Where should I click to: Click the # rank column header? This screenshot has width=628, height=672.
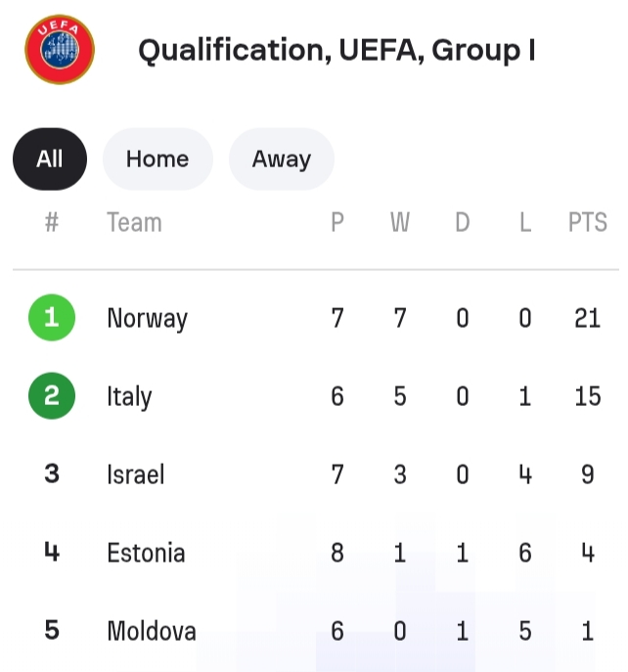tap(52, 223)
